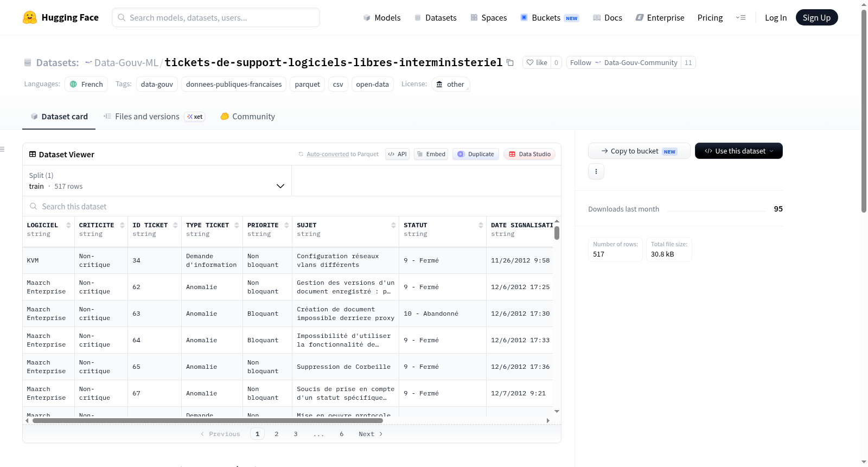
Task: Follow the Data-Gouv-Community organization
Action: (580, 62)
